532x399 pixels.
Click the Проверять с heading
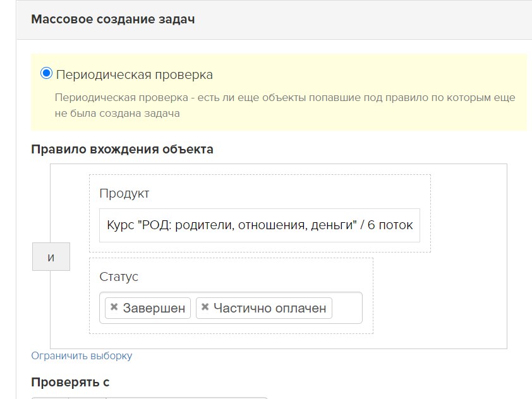[70, 382]
